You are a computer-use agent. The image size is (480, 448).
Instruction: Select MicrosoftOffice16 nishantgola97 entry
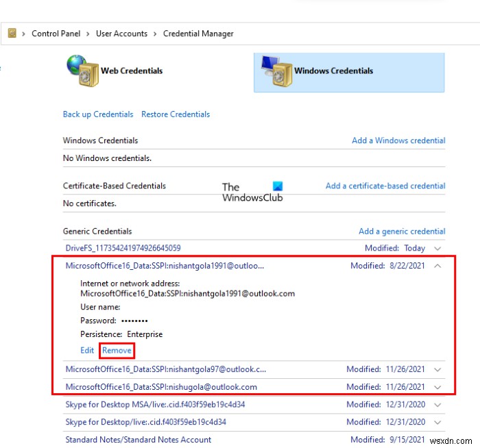tap(166, 369)
